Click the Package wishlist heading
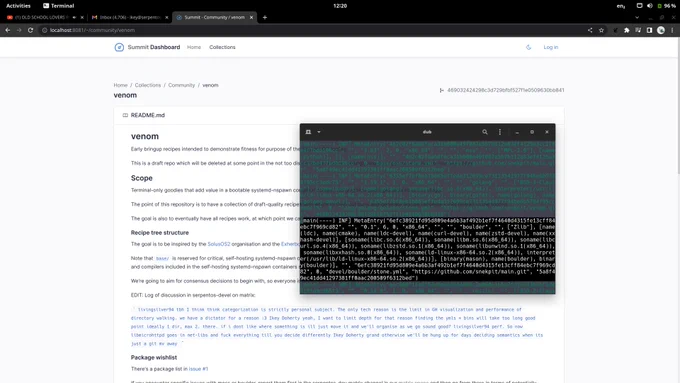Viewport: 680px width, 383px height. 154,357
